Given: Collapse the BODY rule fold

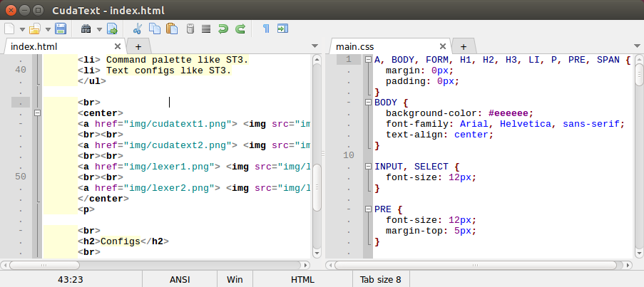Looking at the screenshot, I should [x=369, y=103].
